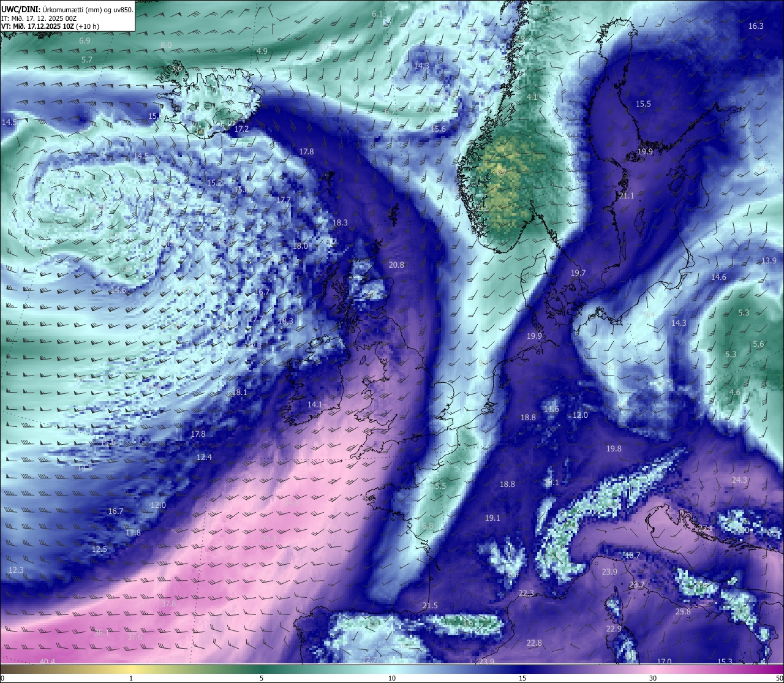784x683 pixels.
Task: Click the map value 19.1
Action: click(x=492, y=518)
